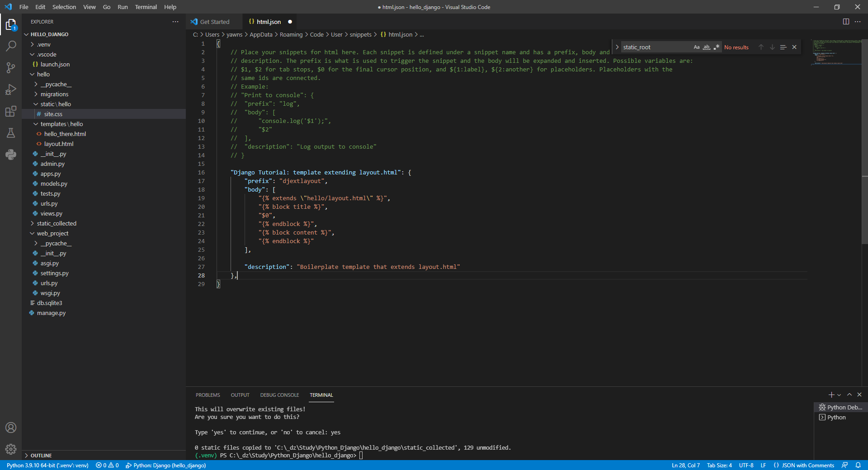Select Python Debug terminal instance

coord(840,407)
